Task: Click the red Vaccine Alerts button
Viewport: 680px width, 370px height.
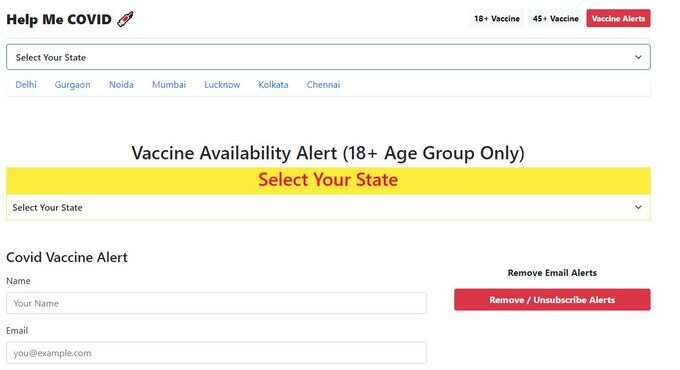Action: 618,19
